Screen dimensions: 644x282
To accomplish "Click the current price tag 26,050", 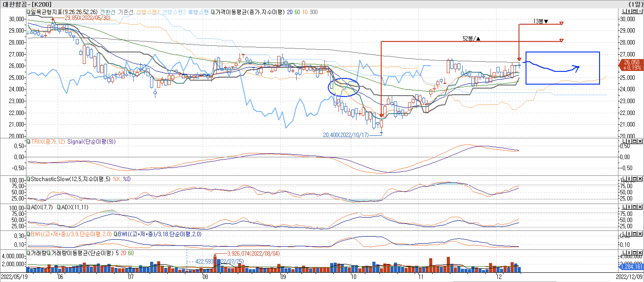I will pyautogui.click(x=631, y=62).
